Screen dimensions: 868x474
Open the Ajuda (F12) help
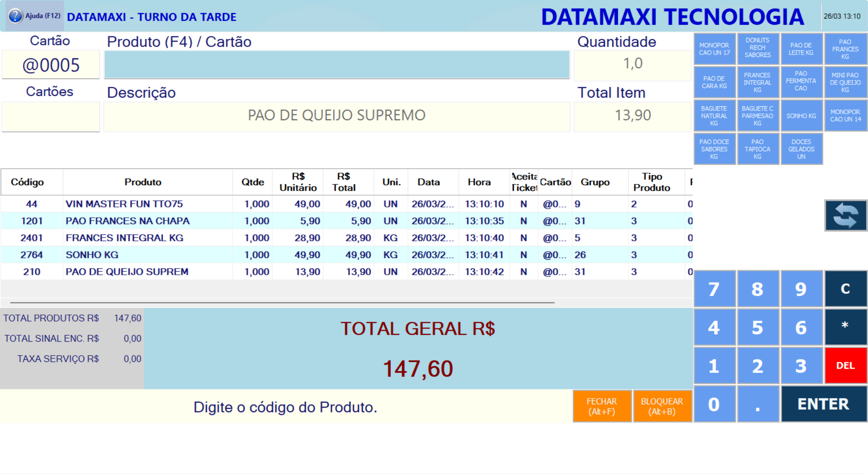click(x=34, y=15)
